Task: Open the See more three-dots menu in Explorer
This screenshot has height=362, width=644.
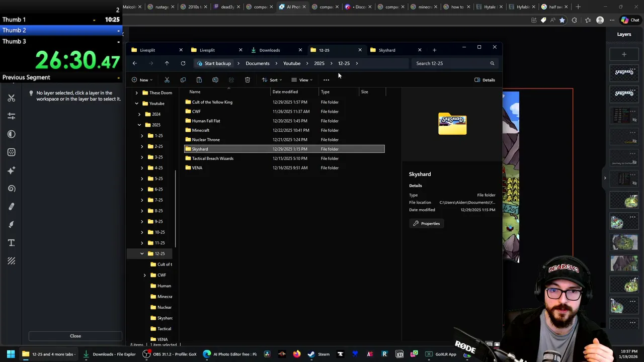Action: tap(326, 80)
